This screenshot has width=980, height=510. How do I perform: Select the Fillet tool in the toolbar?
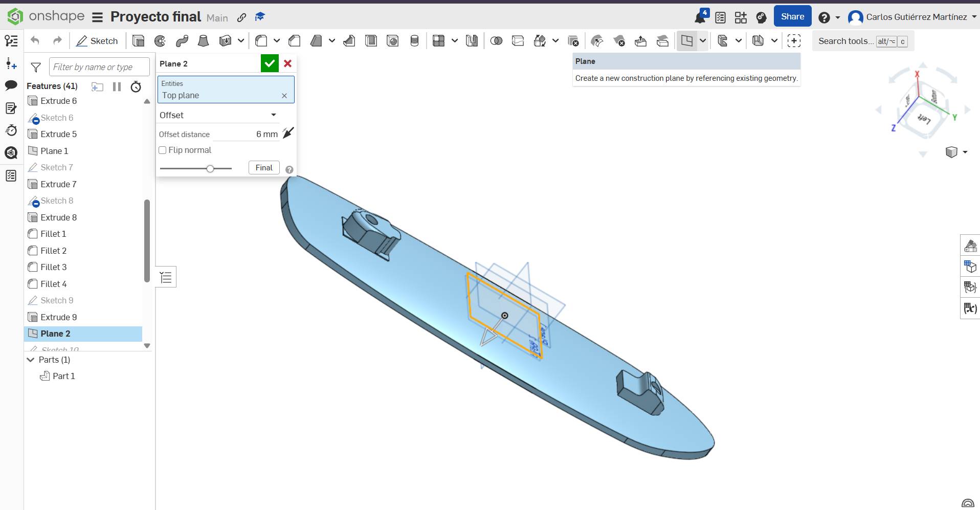(261, 41)
